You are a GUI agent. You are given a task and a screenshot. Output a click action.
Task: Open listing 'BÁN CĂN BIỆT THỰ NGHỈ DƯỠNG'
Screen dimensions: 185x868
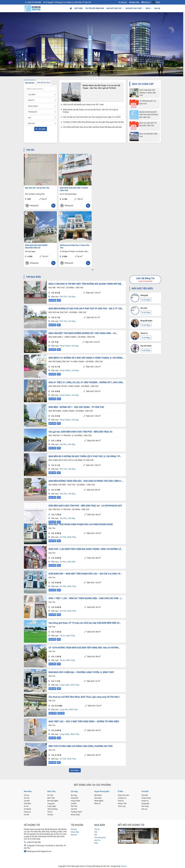[83, 333]
